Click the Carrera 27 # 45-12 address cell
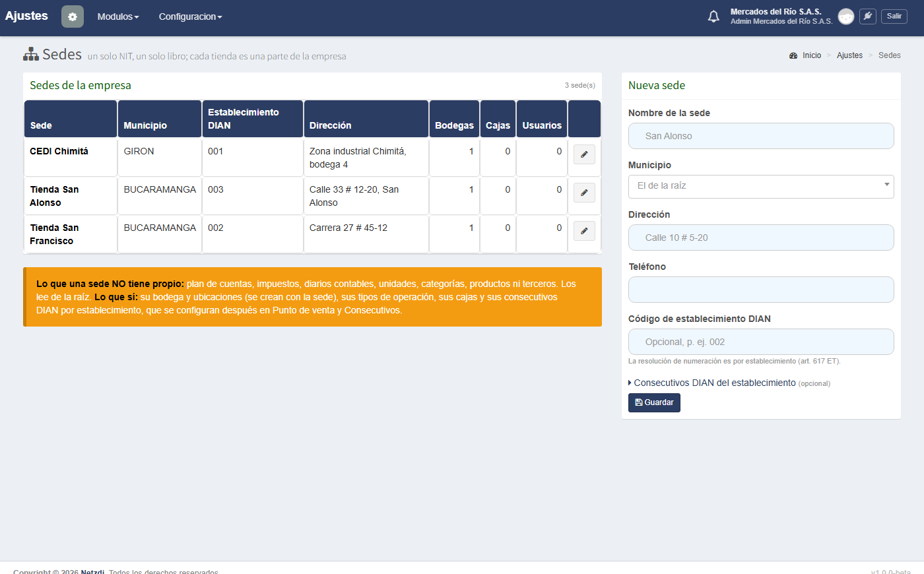924x574 pixels. coord(366,234)
